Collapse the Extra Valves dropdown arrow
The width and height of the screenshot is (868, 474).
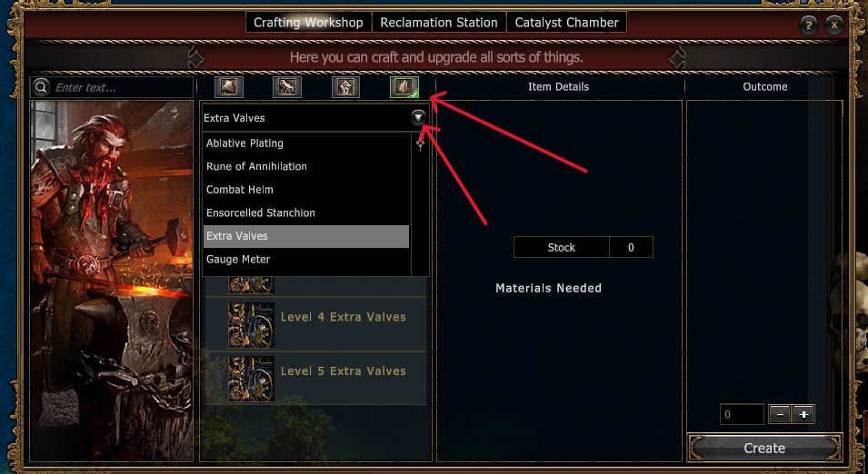[x=418, y=117]
